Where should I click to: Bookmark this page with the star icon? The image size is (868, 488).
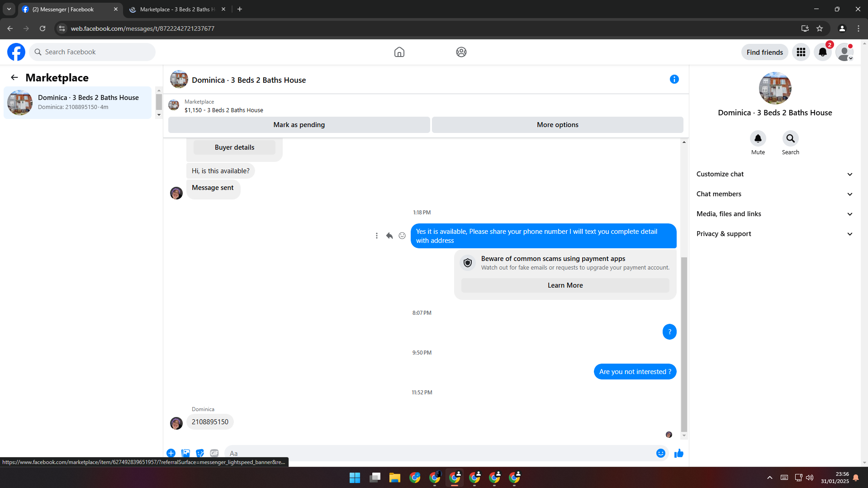point(820,28)
